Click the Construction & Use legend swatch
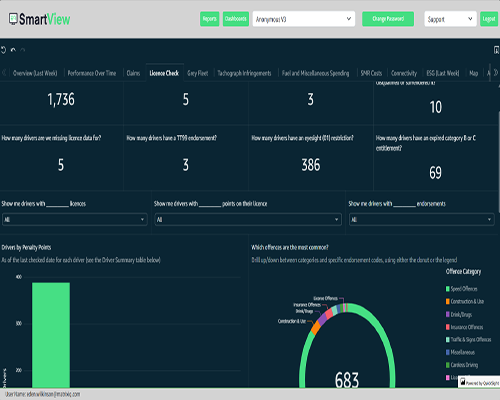Screen dimensions: 500x400 [x=448, y=301]
